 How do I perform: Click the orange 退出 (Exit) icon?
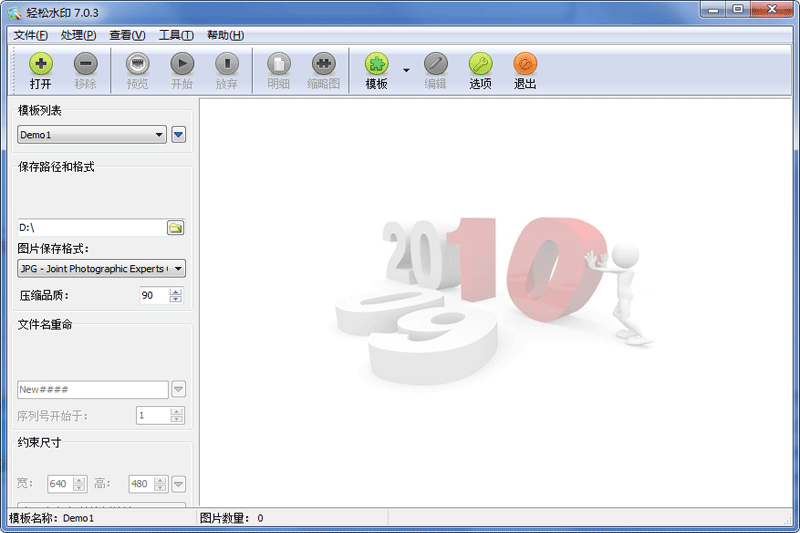point(525,64)
